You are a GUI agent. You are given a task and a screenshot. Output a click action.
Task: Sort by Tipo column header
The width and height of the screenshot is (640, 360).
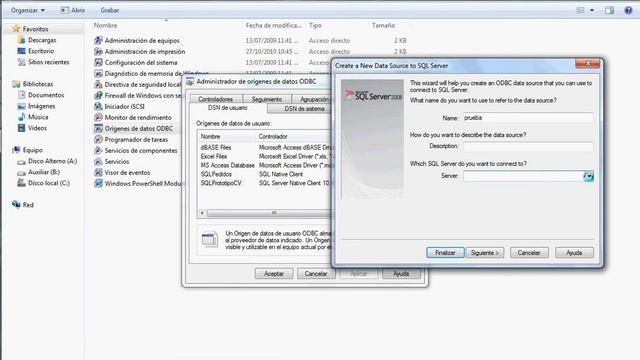pos(315,25)
